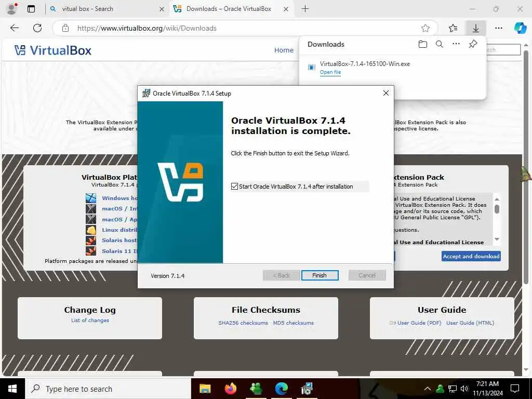Close the Downloads – Oracle VirtualBox tab

coord(286,9)
